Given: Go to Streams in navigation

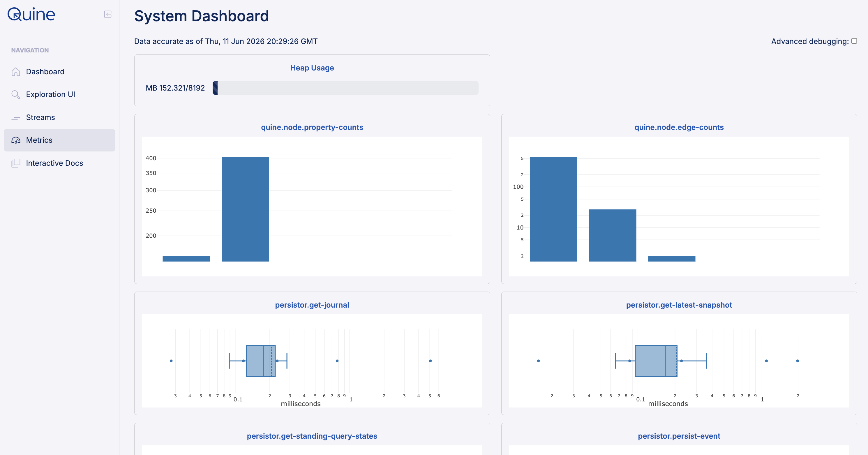Looking at the screenshot, I should [x=60, y=117].
